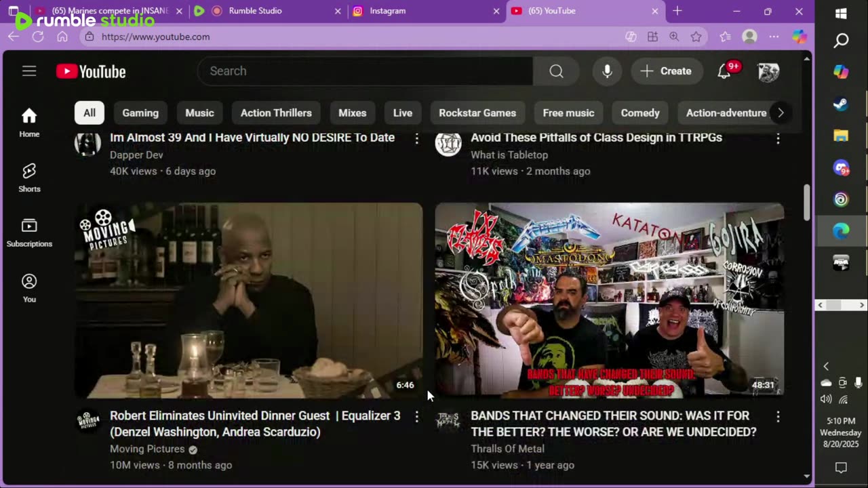Select the Action-adventure chip
The width and height of the screenshot is (868, 488).
[726, 113]
